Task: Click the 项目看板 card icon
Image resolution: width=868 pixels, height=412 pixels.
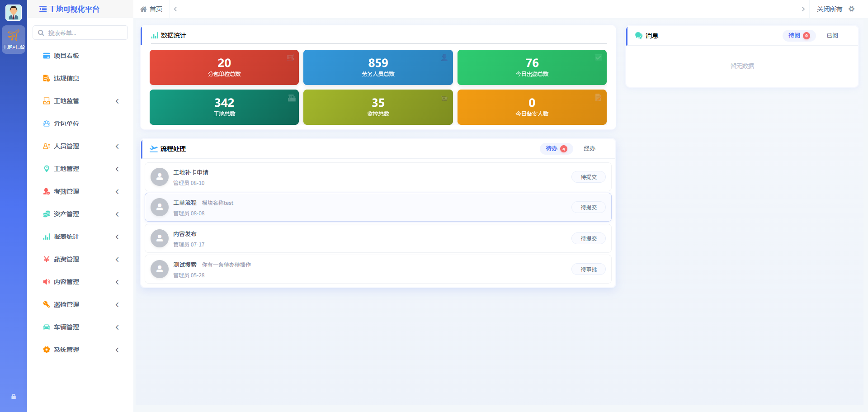Action: pos(47,56)
